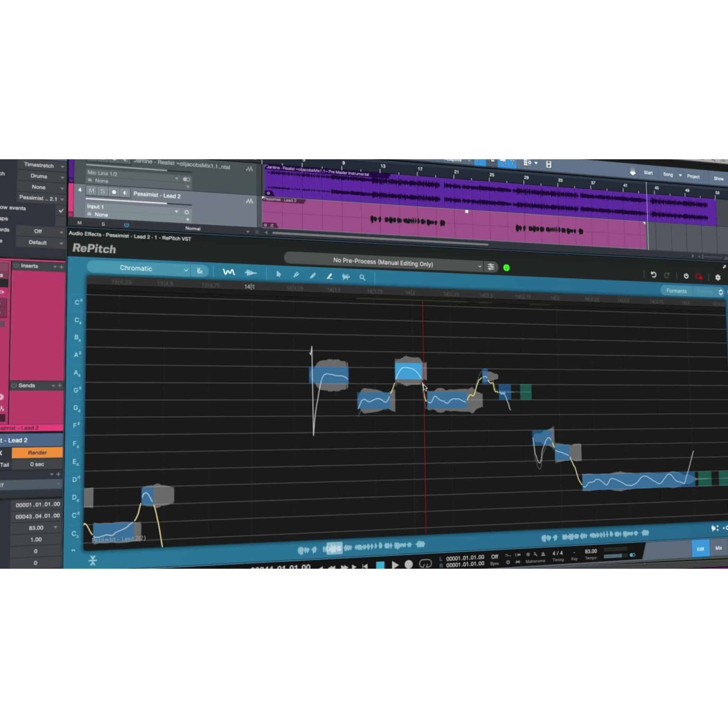This screenshot has height=728, width=728.
Task: Open the Show page tab
Action: point(718,178)
